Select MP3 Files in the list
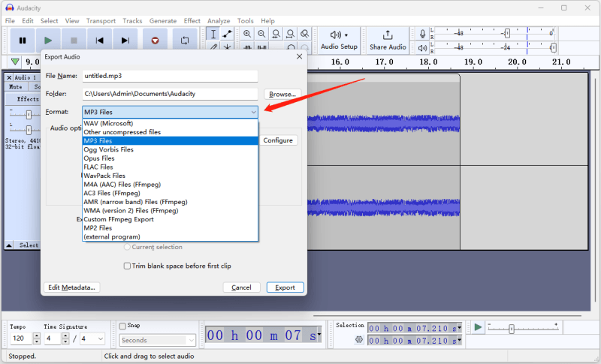Image resolution: width=601 pixels, height=364 pixels. pos(171,141)
